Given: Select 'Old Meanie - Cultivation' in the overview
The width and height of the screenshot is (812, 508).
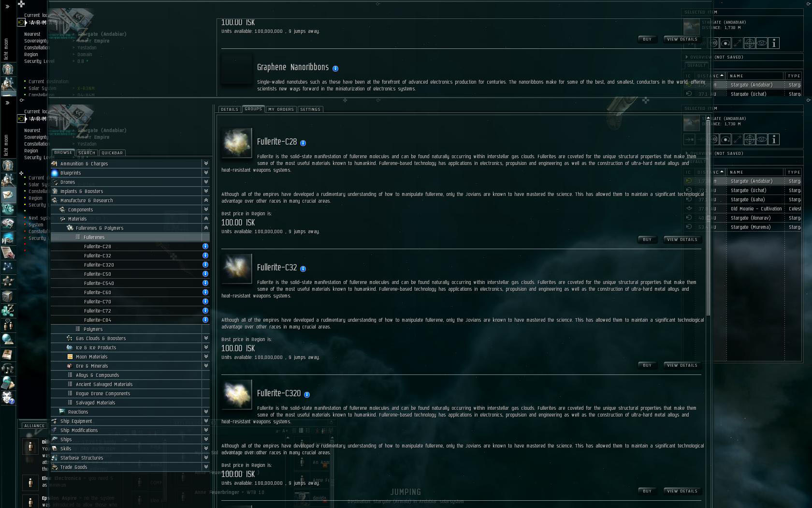Looking at the screenshot, I should (743, 209).
